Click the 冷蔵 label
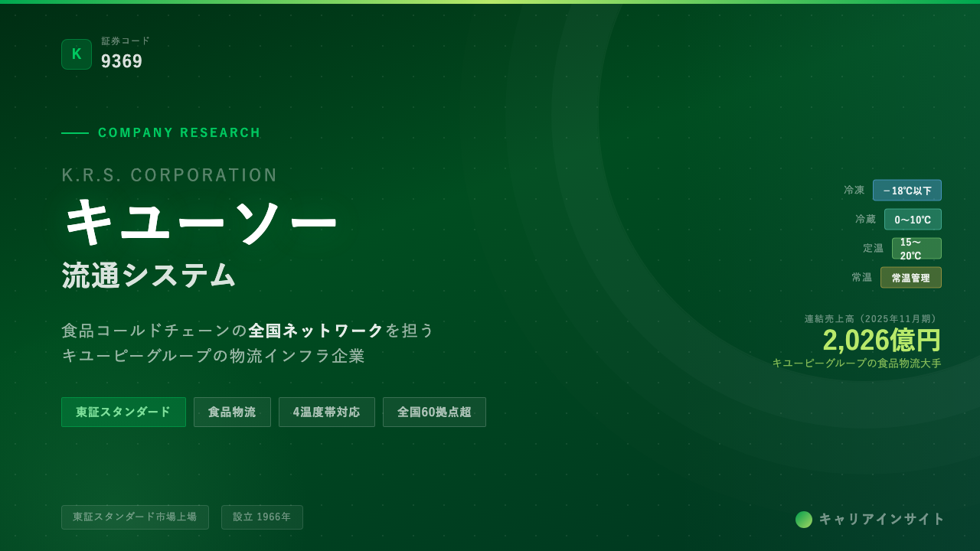The image size is (980, 551). coord(866,219)
